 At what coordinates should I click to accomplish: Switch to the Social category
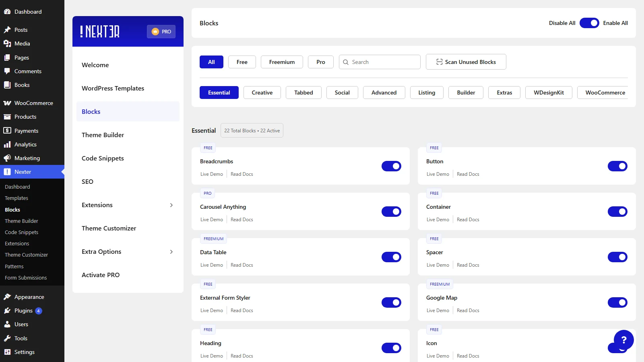coord(342,93)
